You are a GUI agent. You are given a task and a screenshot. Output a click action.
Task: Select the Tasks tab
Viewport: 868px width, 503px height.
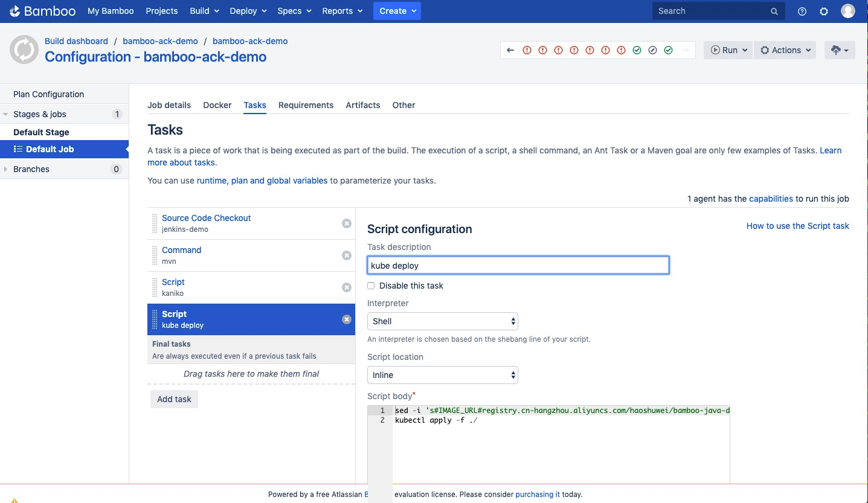click(255, 105)
